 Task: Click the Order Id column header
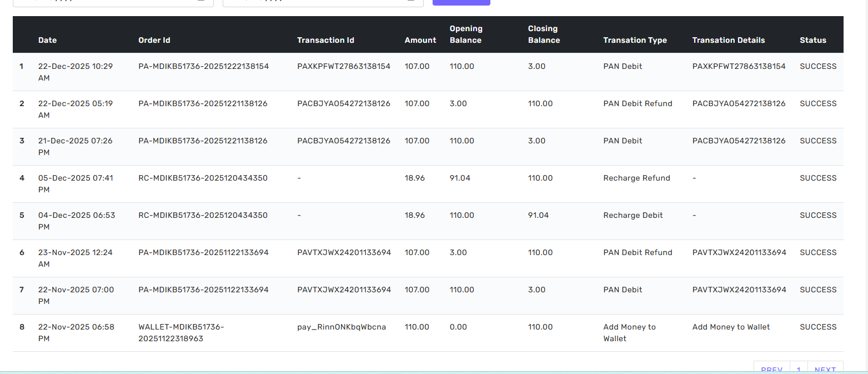click(154, 40)
